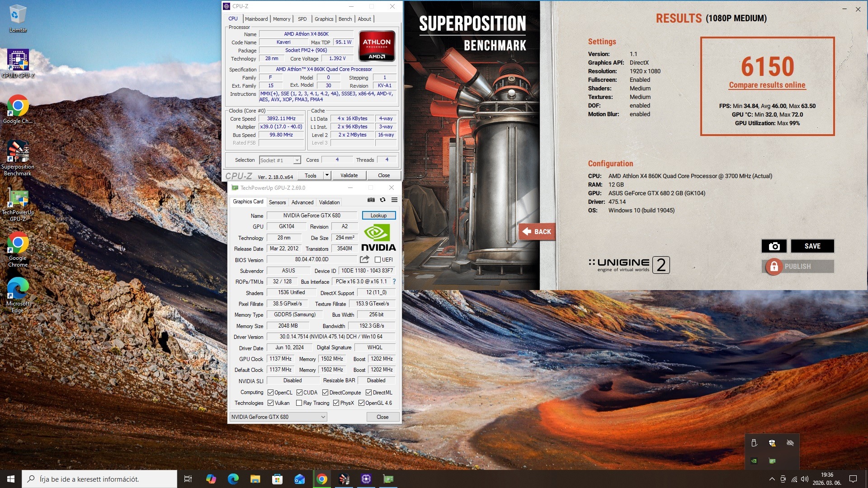Toggle the Ray Tracing checkbox
The image size is (868, 488).
coord(299,403)
